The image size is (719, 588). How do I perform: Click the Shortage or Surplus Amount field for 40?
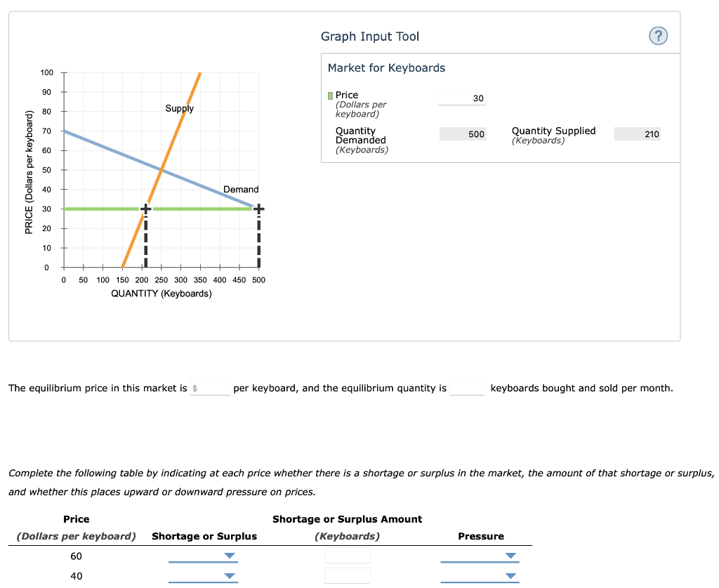click(346, 575)
